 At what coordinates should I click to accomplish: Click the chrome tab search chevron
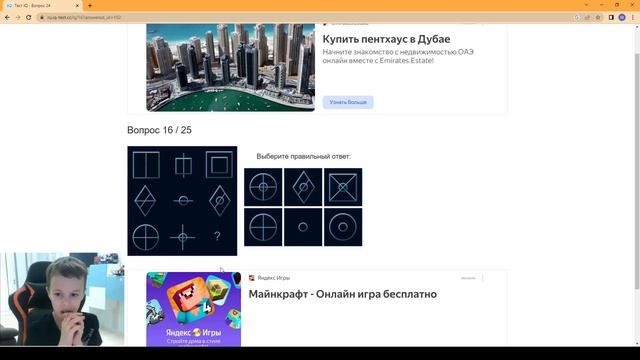pyautogui.click(x=586, y=5)
